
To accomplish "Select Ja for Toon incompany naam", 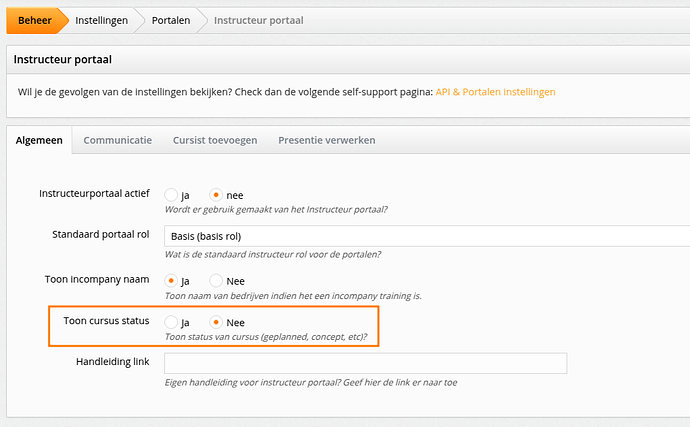I will 171,280.
